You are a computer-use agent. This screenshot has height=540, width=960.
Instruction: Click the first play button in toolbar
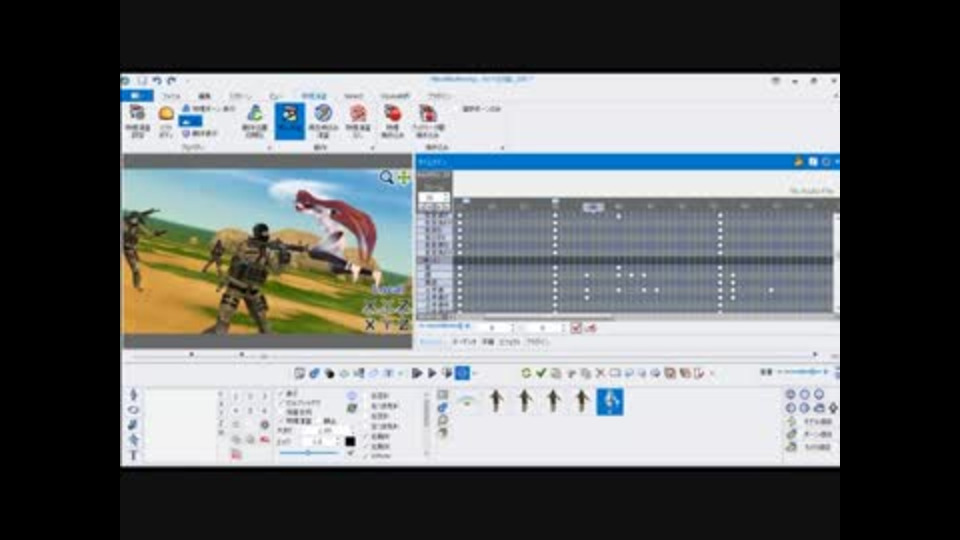coord(417,373)
